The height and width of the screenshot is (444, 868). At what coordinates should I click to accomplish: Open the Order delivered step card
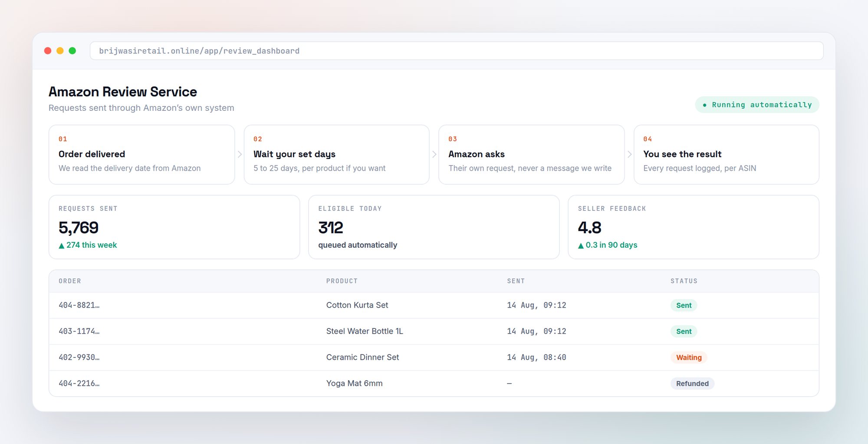pos(141,155)
